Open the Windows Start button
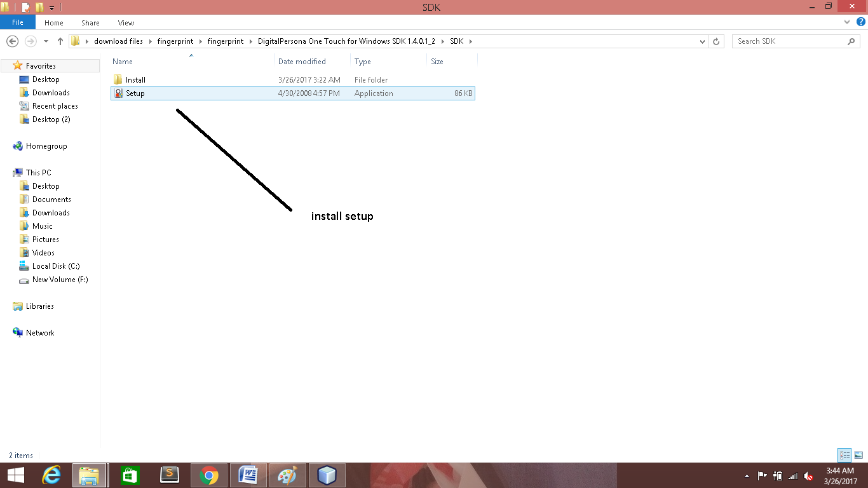The image size is (868, 488). tap(15, 475)
